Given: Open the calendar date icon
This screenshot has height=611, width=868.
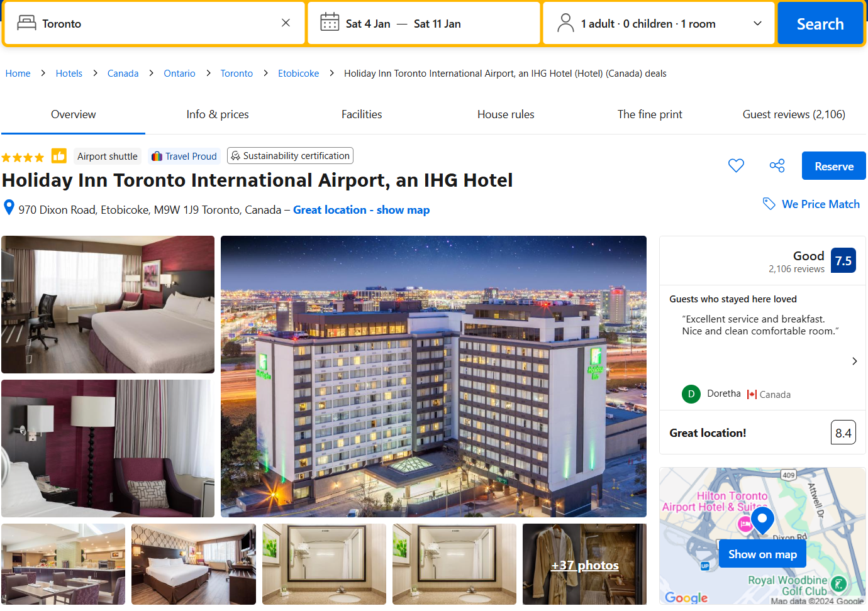Looking at the screenshot, I should pyautogui.click(x=330, y=23).
